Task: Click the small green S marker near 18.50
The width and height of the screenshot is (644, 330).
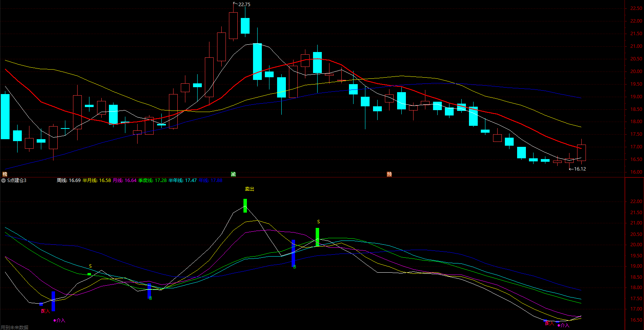Action: tap(89, 274)
